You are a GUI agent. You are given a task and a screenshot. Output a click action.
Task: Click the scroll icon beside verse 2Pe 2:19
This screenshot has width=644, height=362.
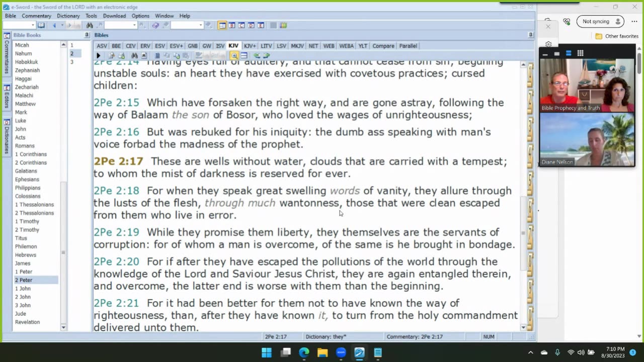(x=530, y=236)
